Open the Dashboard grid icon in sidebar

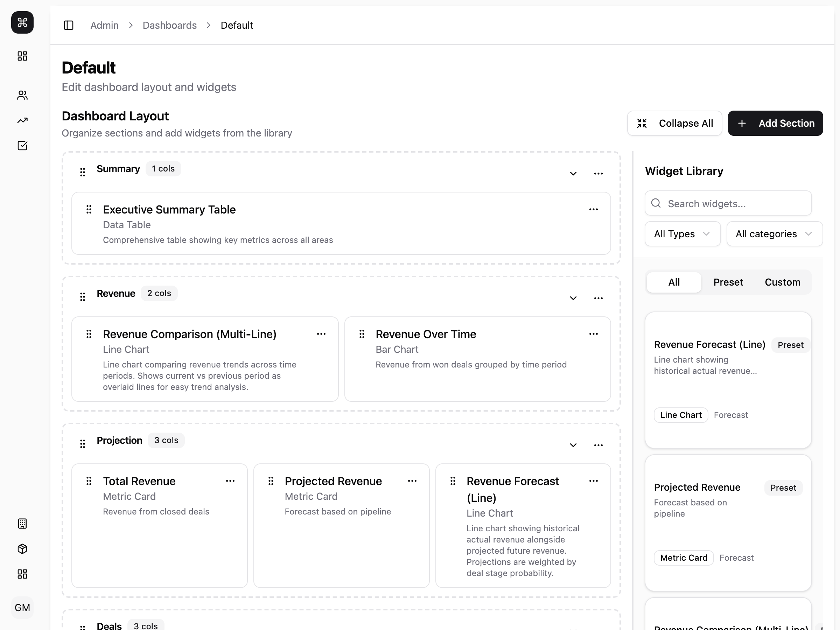(x=22, y=56)
